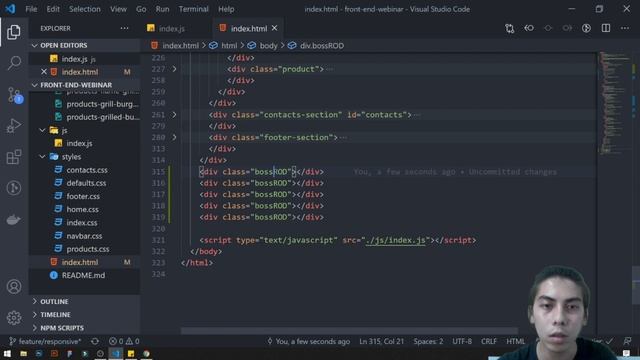Close index.html in Open Editors list
The image size is (640, 360).
44,72
